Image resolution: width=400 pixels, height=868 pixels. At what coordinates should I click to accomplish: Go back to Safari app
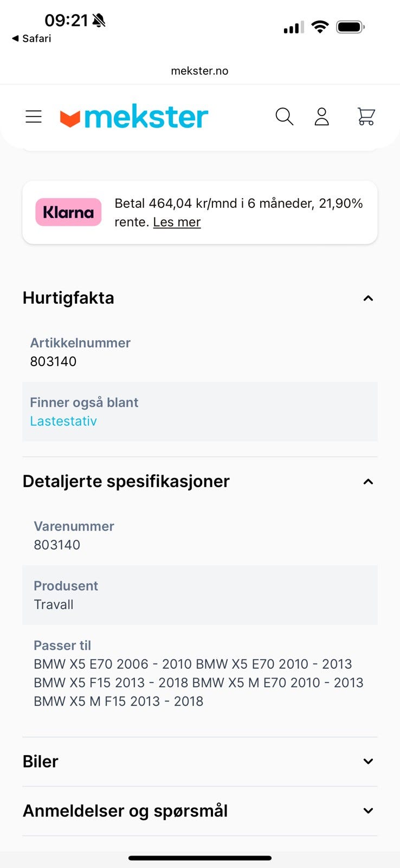[x=31, y=39]
